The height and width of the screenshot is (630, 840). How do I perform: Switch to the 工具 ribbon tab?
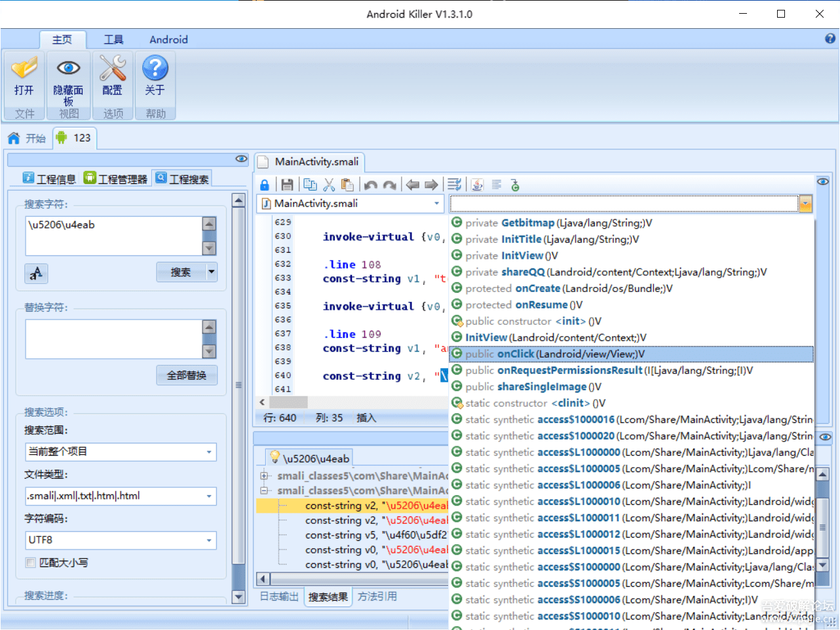point(114,39)
